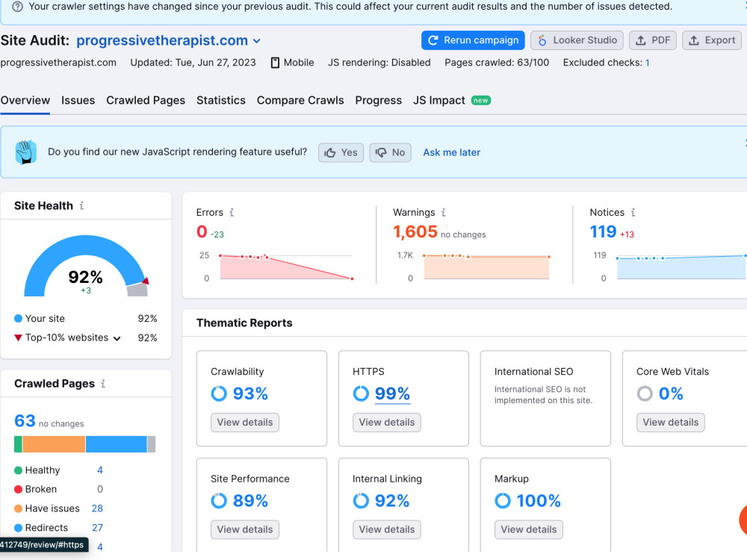Click the HTTPS 99% score link
Viewport: 747px width, 560px height.
(x=393, y=393)
